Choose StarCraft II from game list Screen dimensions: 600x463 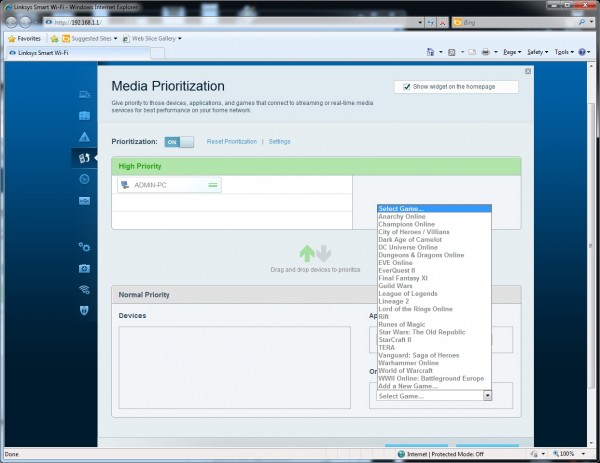coord(434,340)
